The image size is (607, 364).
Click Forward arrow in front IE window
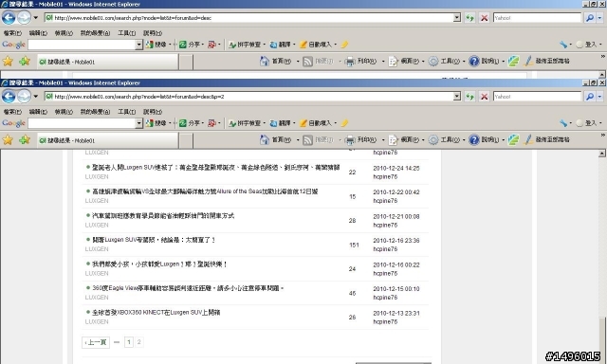(24, 97)
